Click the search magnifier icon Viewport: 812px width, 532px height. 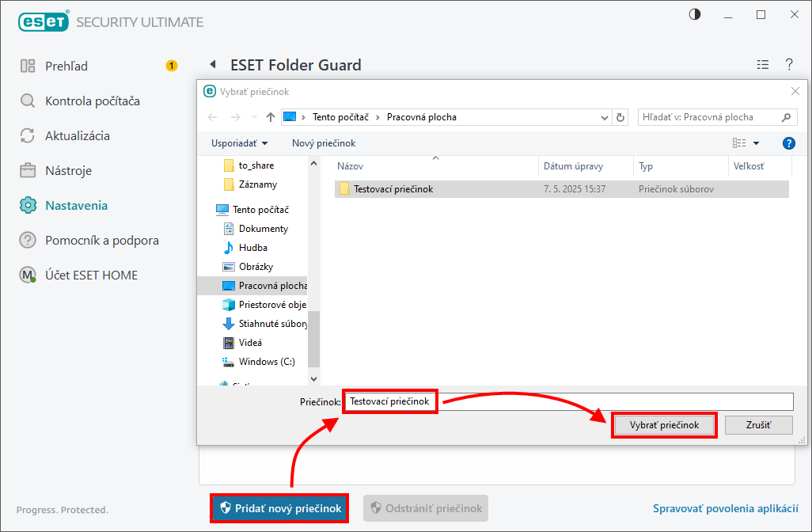click(x=786, y=117)
